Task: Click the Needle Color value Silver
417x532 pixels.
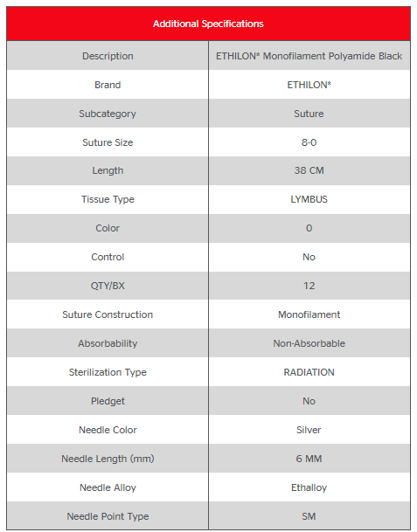Action: (x=309, y=430)
